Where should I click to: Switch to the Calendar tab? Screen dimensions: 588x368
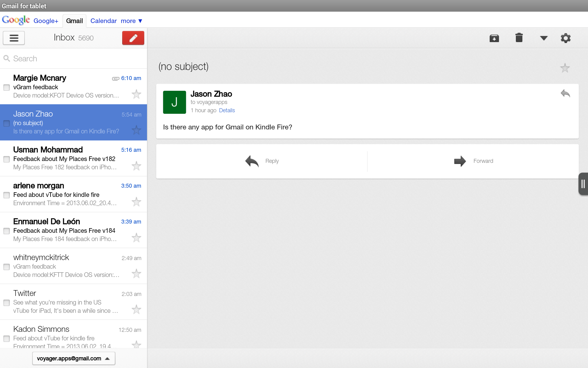point(104,21)
